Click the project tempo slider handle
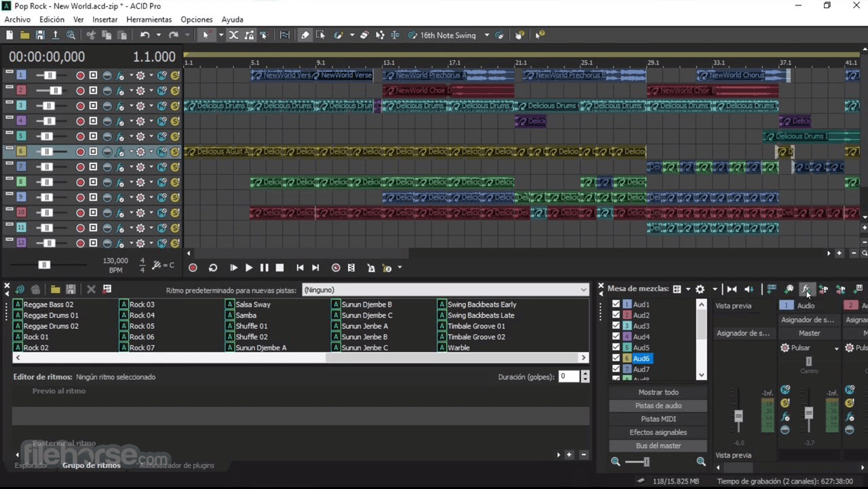Image resolution: width=868 pixels, height=489 pixels. (44, 265)
